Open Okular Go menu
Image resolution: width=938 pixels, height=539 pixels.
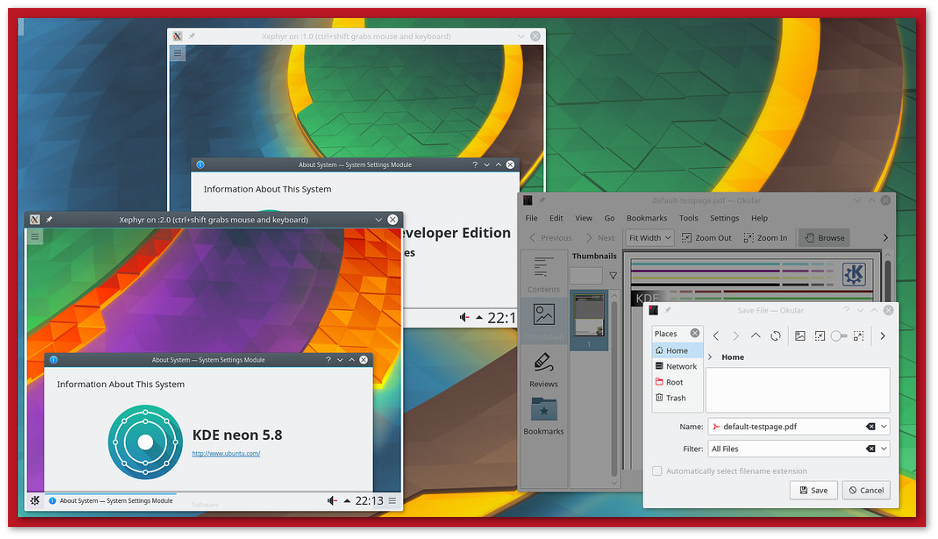(x=610, y=218)
